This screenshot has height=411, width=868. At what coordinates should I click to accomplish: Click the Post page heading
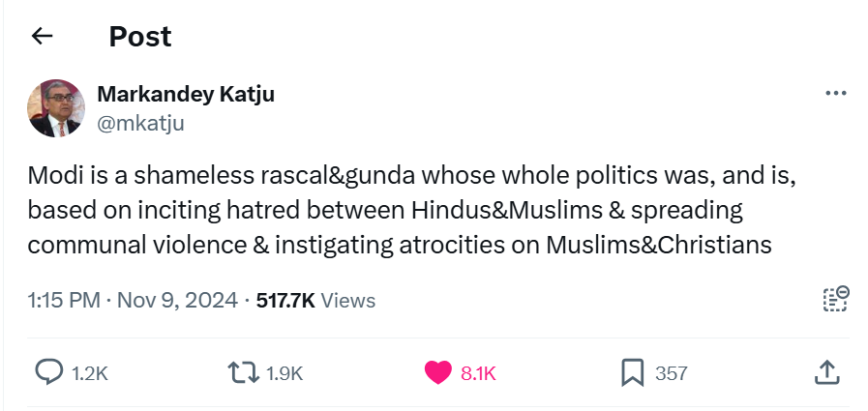[139, 37]
